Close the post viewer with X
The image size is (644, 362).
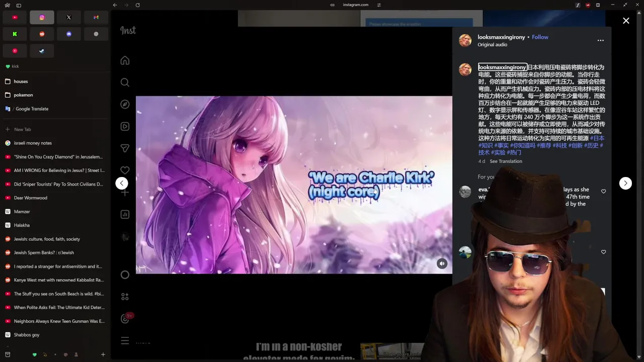coord(626,21)
